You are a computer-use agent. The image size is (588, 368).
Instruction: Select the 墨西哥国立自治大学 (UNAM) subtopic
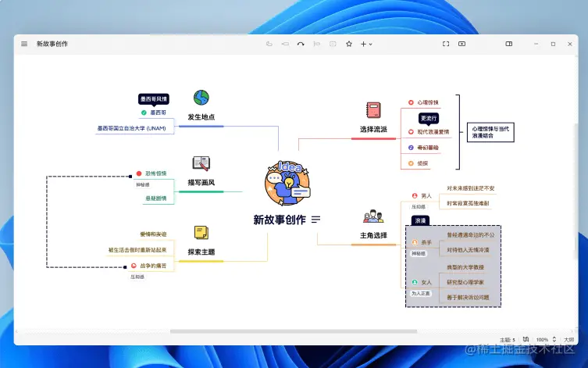pos(132,128)
